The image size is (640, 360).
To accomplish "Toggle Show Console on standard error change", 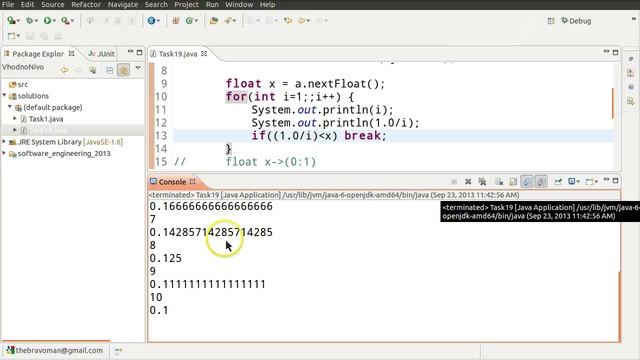I will coord(541,181).
